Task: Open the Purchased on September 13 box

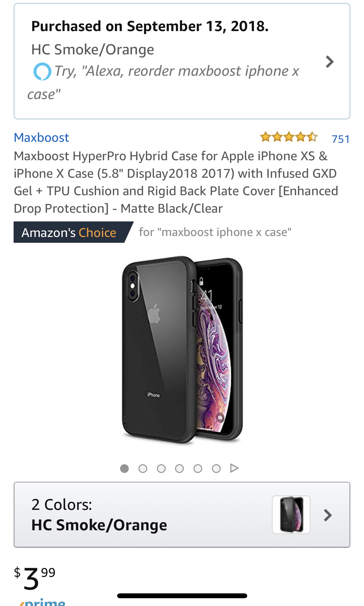Action: coord(182,61)
